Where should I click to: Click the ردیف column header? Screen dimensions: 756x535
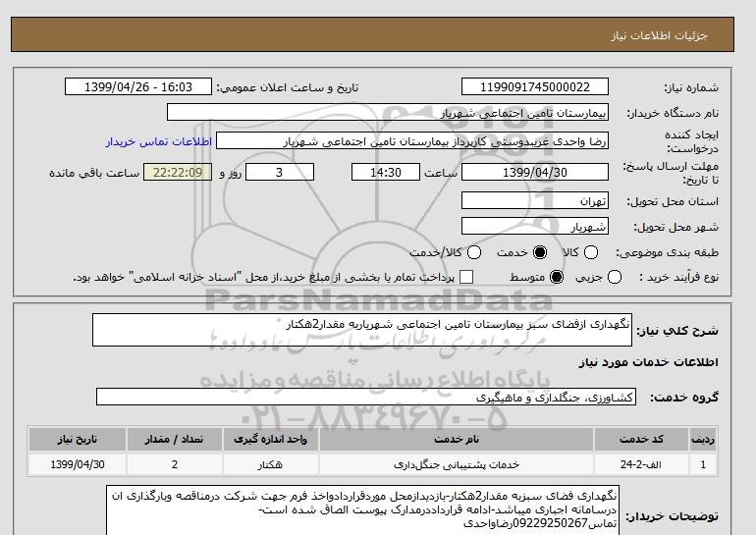(x=703, y=439)
